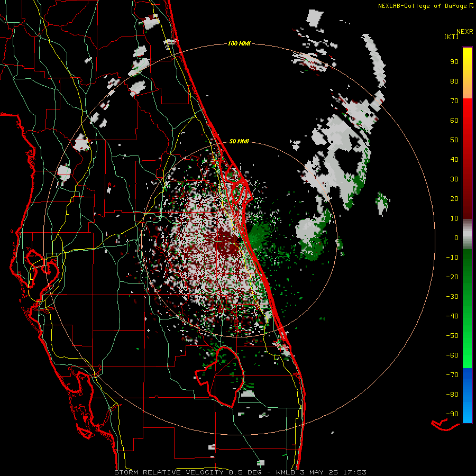
Task: Click the NEXR label above the color bar
Action: [x=465, y=32]
